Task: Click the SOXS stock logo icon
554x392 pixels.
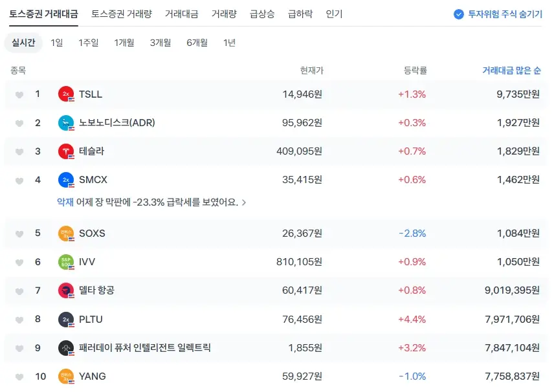Action: (x=66, y=234)
